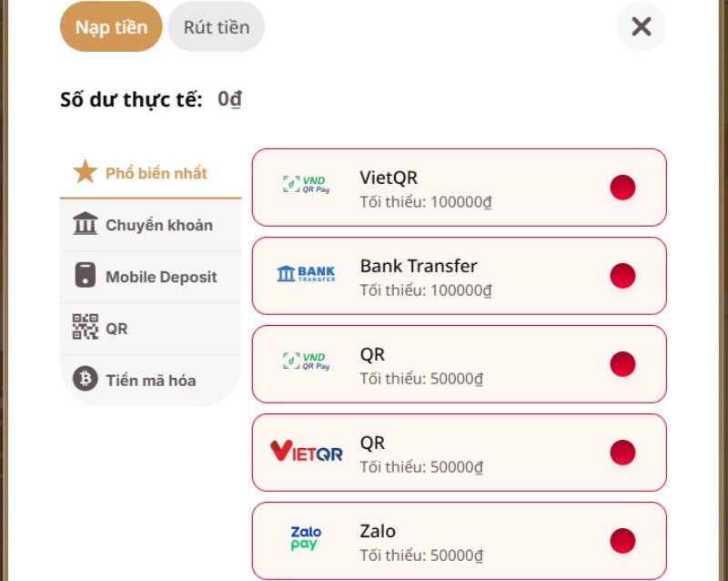Viewport: 728px width, 581px height.
Task: Click the star icon beside Phổ biến nhất
Action: point(85,172)
